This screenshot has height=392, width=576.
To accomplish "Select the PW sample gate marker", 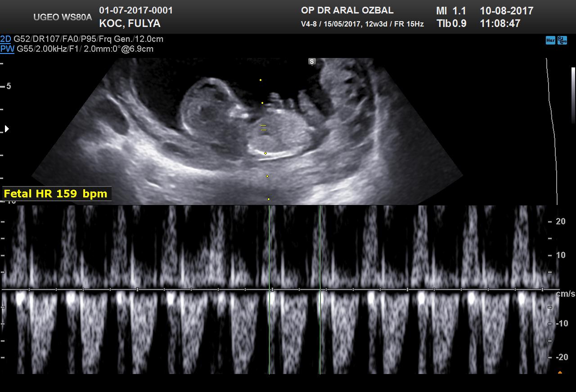I will click(264, 128).
